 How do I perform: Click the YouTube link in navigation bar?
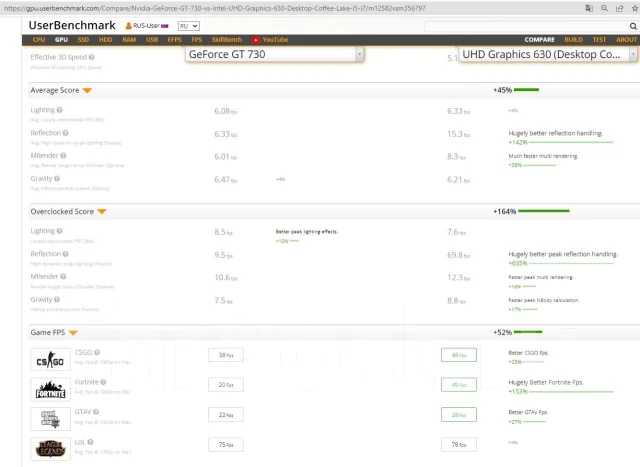point(270,40)
